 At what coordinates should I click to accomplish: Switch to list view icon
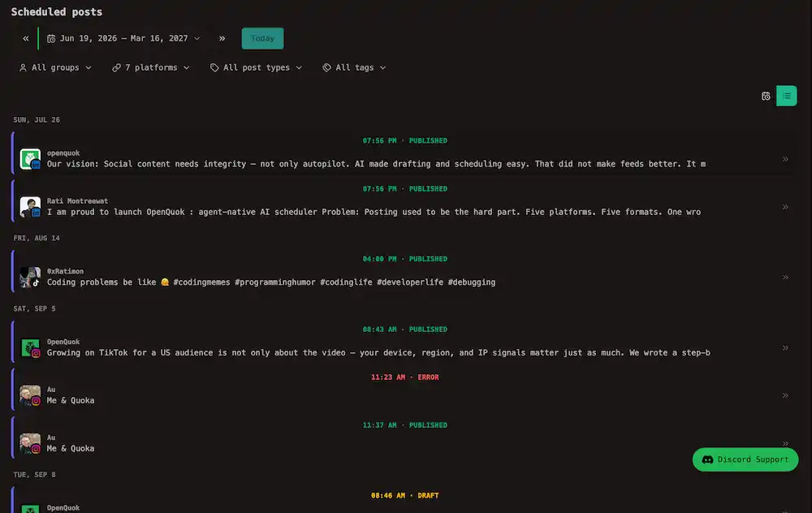pos(786,96)
